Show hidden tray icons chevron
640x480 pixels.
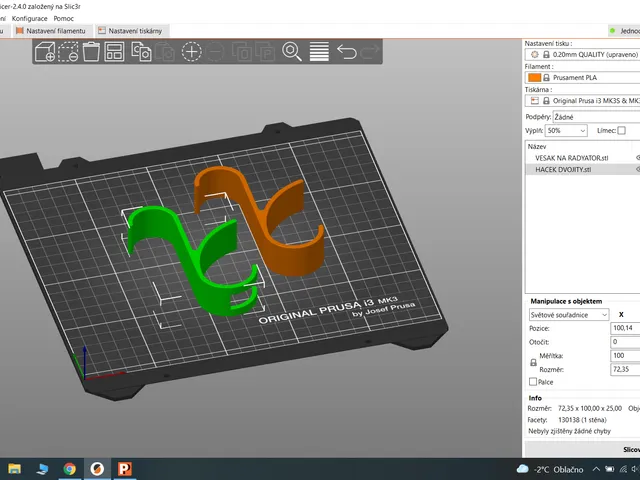pos(596,469)
